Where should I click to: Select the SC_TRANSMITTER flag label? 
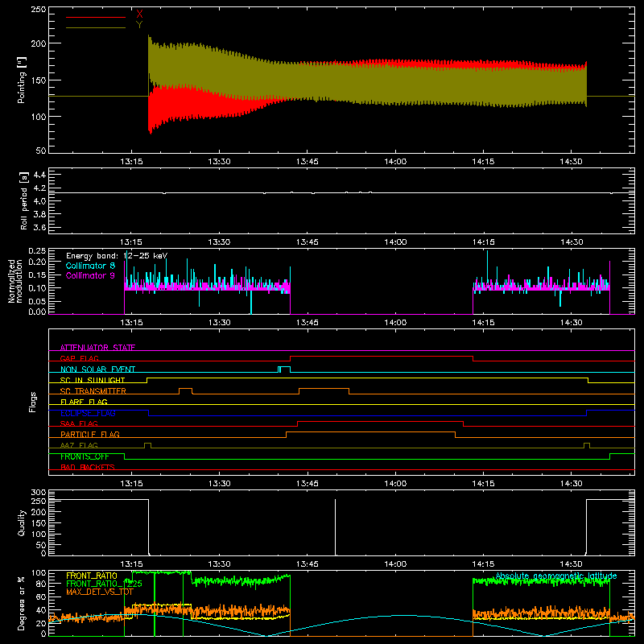click(93, 391)
